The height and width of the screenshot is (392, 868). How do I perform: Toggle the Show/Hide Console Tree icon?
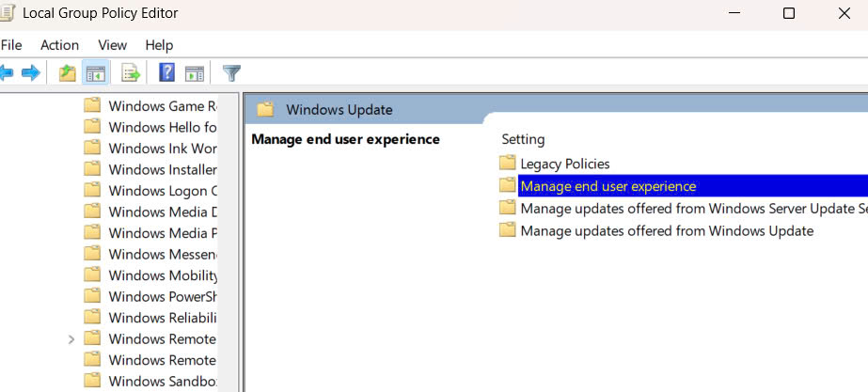pyautogui.click(x=96, y=72)
